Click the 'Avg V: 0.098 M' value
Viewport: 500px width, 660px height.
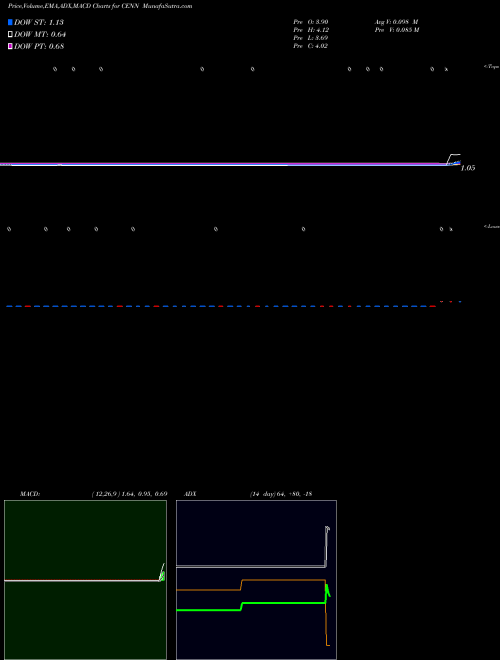click(x=396, y=21)
